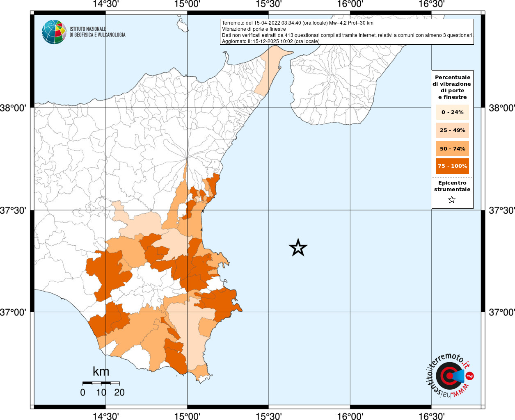Click the black-and-white scale bar
Image resolution: width=515 pixels, height=420 pixels.
click(101, 383)
